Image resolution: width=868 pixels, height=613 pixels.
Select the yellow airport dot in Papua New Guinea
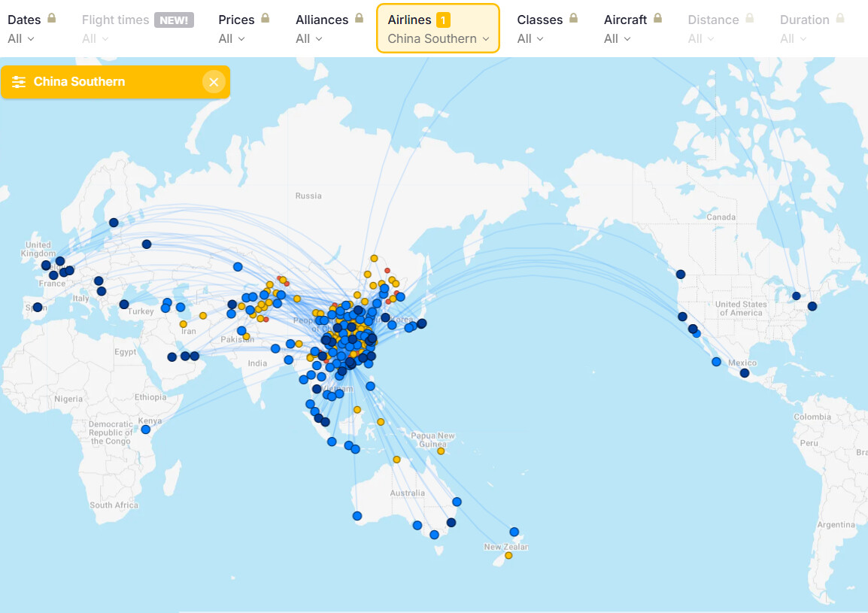pyautogui.click(x=441, y=451)
